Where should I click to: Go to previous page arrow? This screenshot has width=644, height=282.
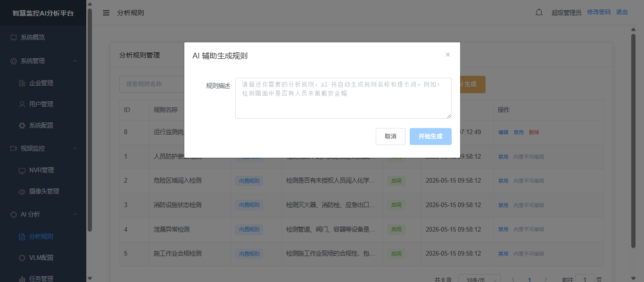513,280
